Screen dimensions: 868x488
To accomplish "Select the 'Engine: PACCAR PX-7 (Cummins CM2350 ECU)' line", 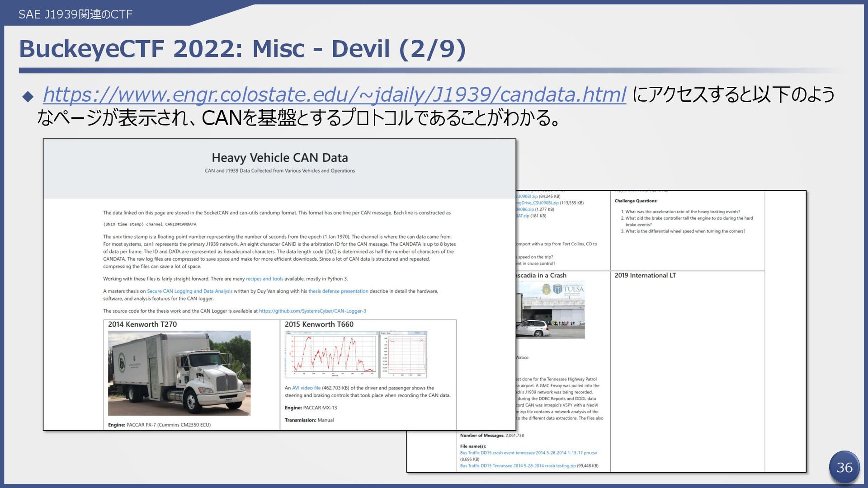I will coord(159,425).
